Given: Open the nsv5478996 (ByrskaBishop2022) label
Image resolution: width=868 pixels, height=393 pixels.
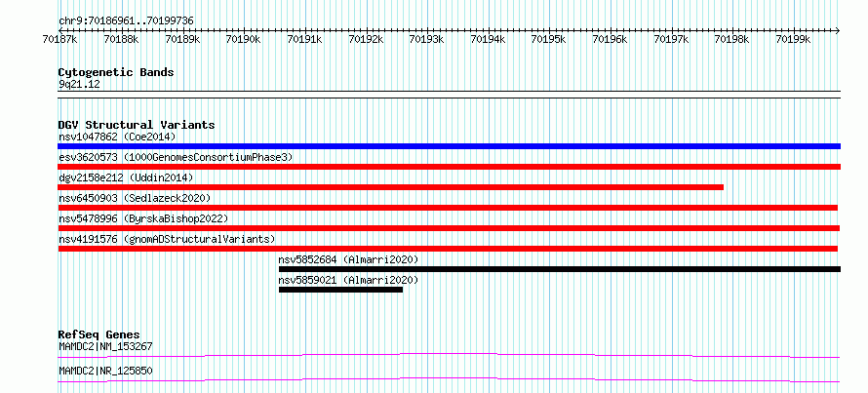Looking at the screenshot, I should click(143, 218).
